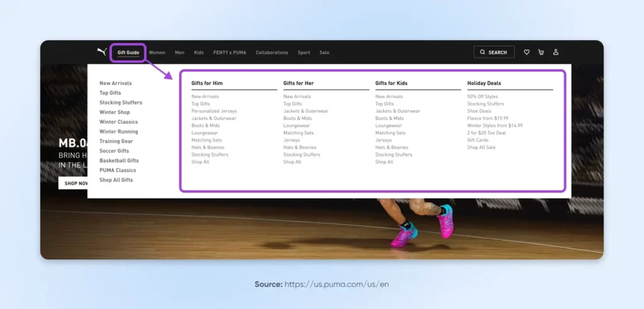
Task: Select Top Gifts under Gifts for Kids
Action: click(385, 104)
